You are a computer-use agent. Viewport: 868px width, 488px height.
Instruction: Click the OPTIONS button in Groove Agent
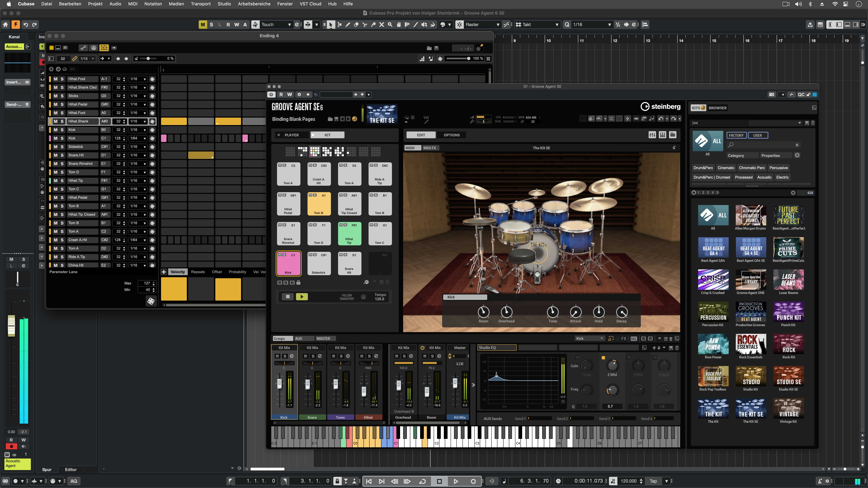tap(452, 135)
